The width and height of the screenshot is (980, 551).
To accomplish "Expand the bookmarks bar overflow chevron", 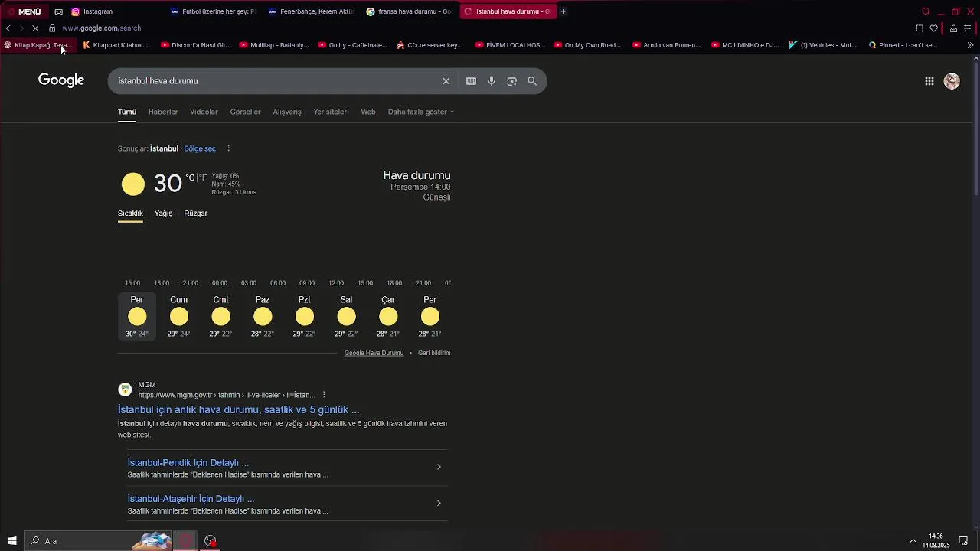I will (x=970, y=45).
